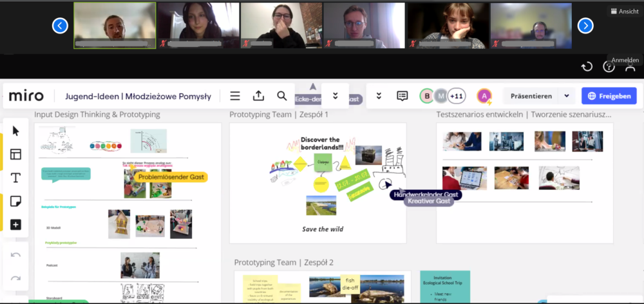
Task: Open the Miro main menu hamburger
Action: (x=235, y=96)
